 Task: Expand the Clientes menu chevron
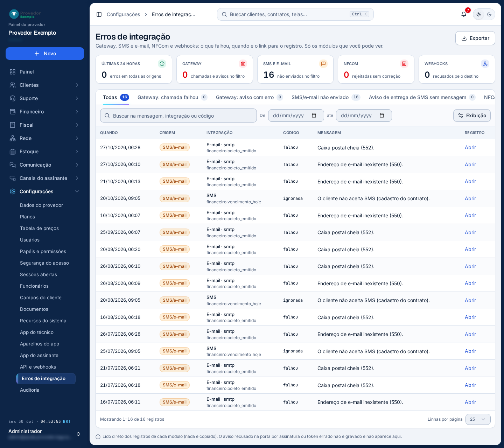point(77,85)
